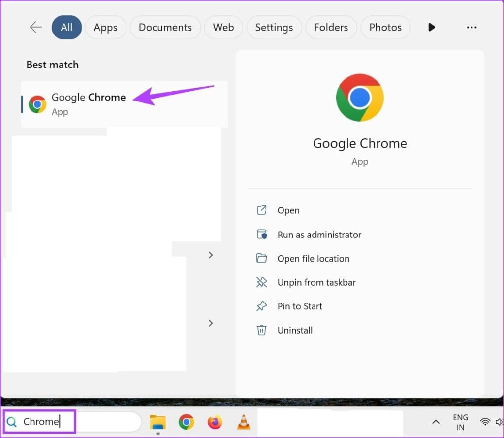Image resolution: width=504 pixels, height=438 pixels.
Task: Click the Chrome icon in best match row
Action: [37, 104]
